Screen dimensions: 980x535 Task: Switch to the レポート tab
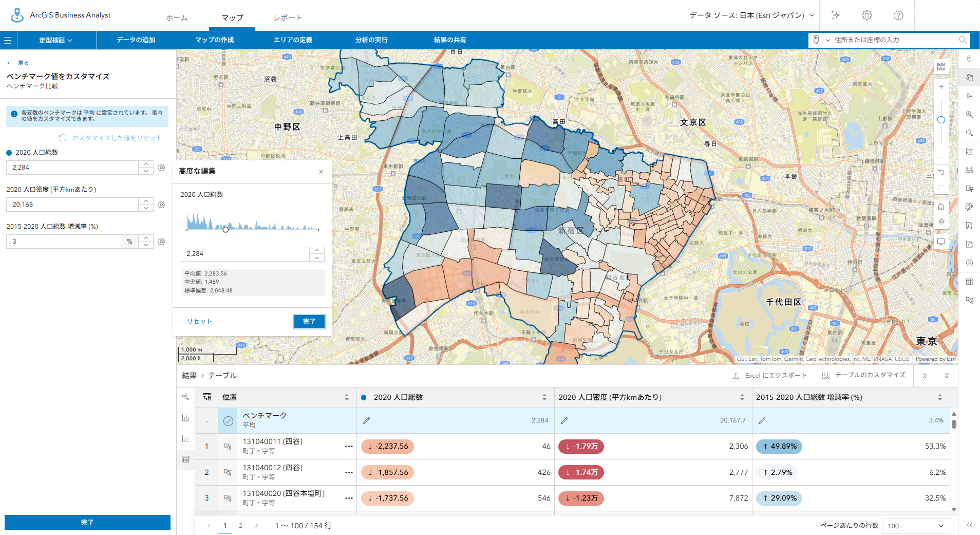point(288,18)
